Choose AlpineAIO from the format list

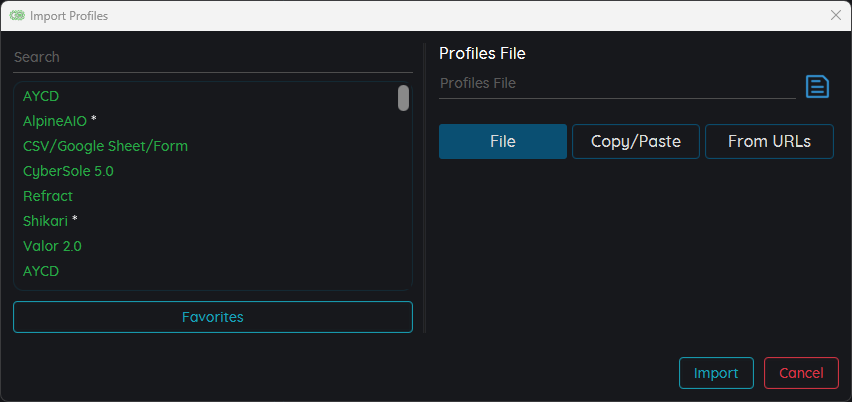(55, 121)
